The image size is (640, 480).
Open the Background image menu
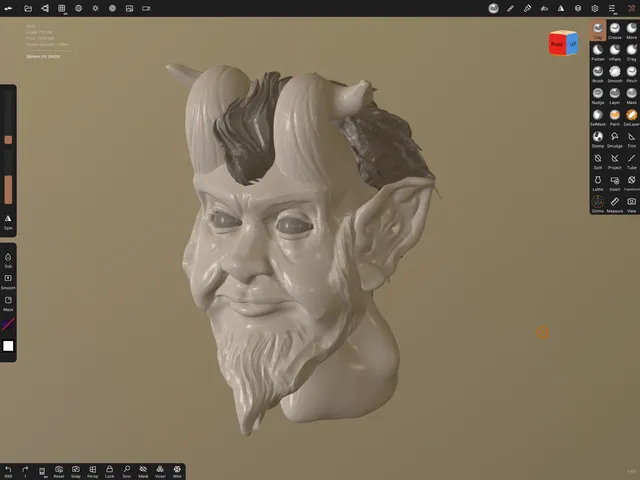(x=129, y=8)
